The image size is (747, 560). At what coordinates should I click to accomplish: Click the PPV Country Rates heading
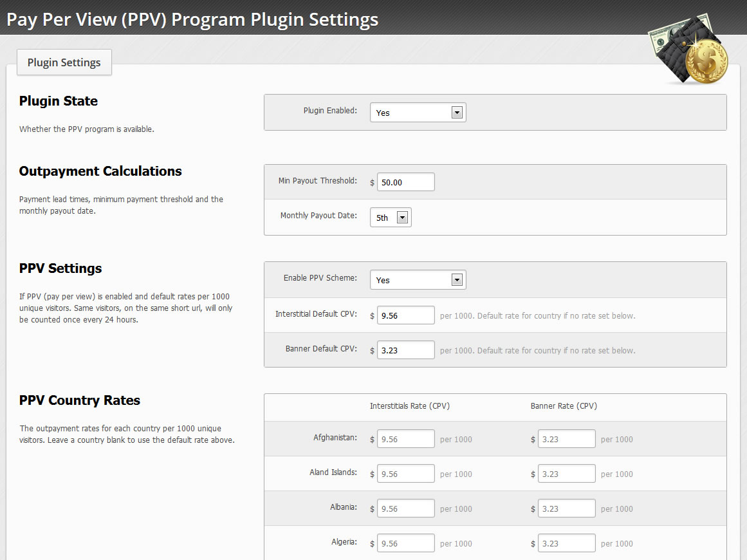coord(80,400)
